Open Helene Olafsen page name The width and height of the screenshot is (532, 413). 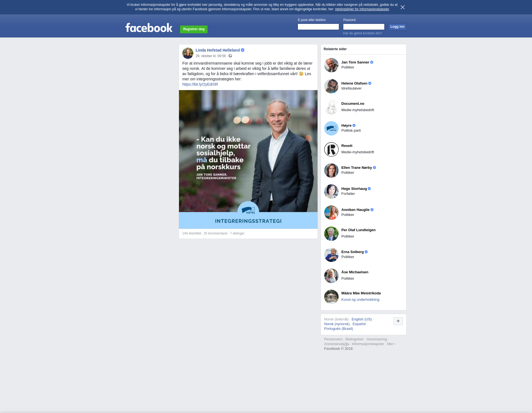354,83
